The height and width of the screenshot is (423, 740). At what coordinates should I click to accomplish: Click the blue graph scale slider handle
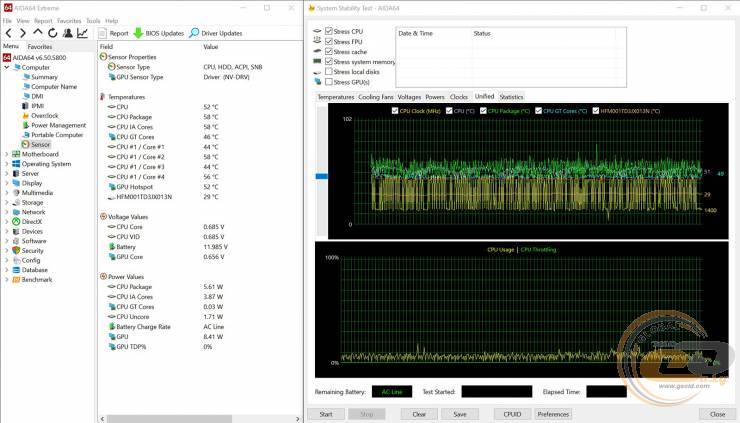click(321, 176)
